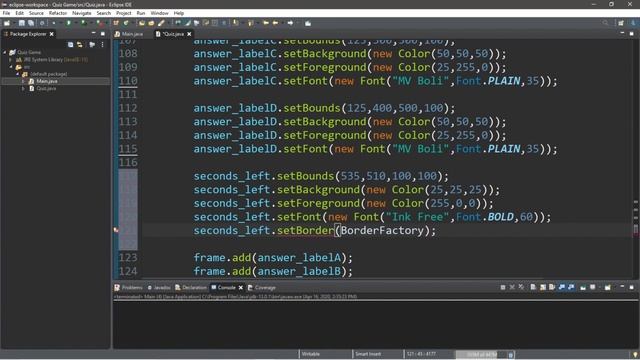Click the Open Console icon
Image resolution: width=640 pixels, height=360 pixels.
click(x=608, y=287)
